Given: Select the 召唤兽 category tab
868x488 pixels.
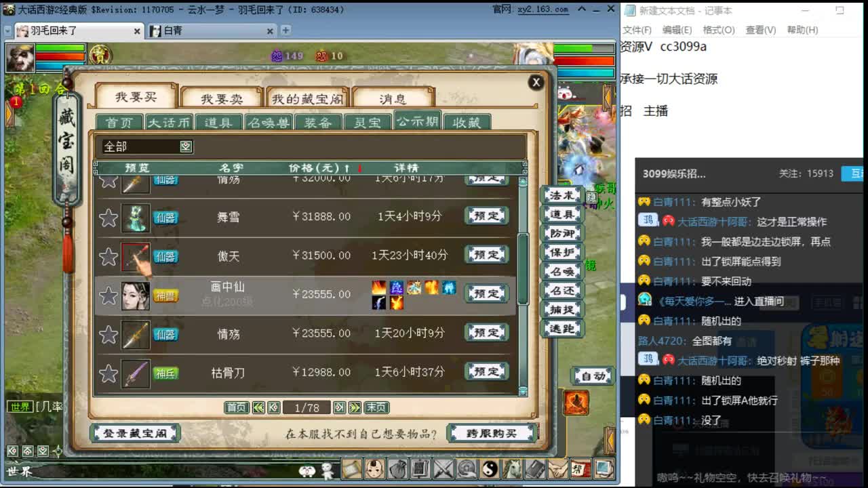Looking at the screenshot, I should tap(268, 123).
